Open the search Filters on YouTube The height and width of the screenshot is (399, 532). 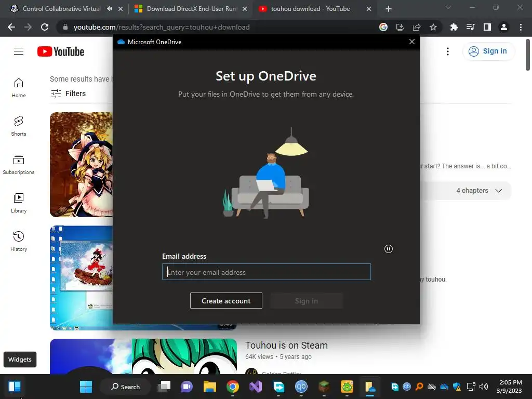coord(68,94)
